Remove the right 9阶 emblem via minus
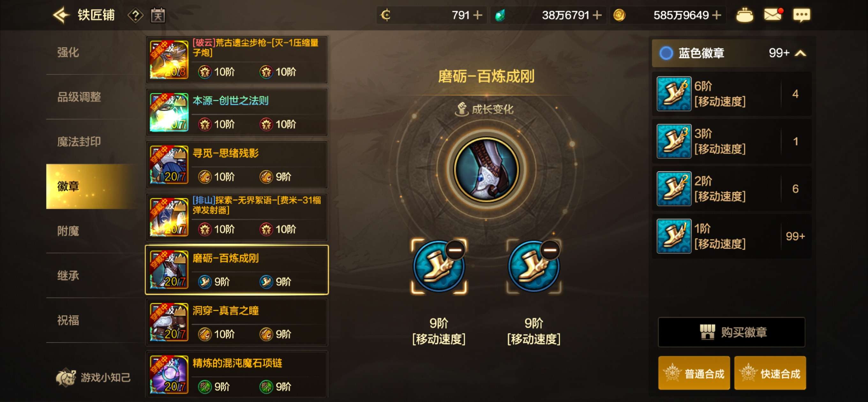 pyautogui.click(x=550, y=250)
